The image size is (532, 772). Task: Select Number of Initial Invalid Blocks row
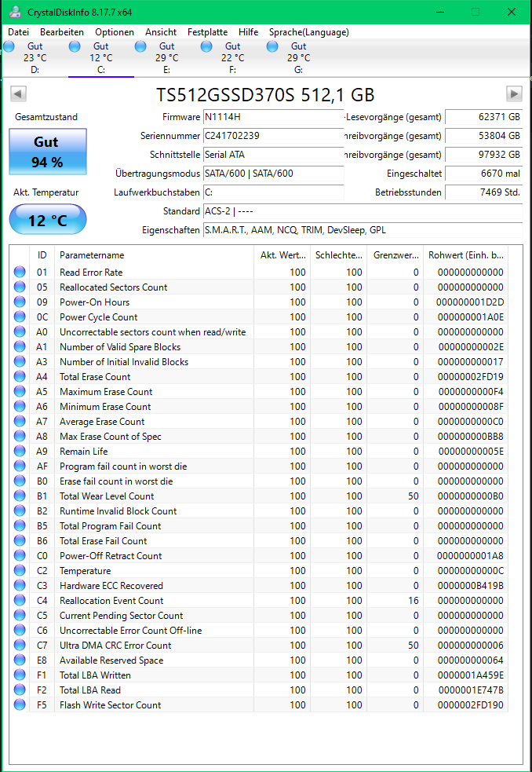[x=259, y=362]
